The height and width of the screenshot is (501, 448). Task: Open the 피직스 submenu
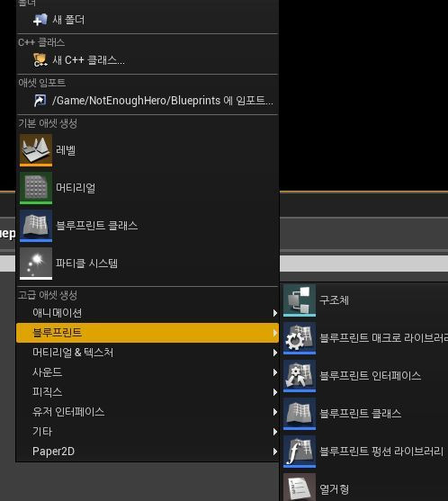point(148,392)
